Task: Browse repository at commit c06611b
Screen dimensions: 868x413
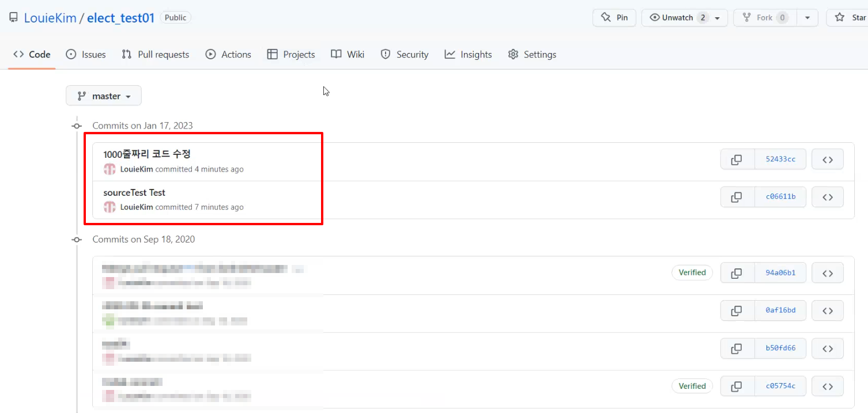Action: [x=828, y=197]
